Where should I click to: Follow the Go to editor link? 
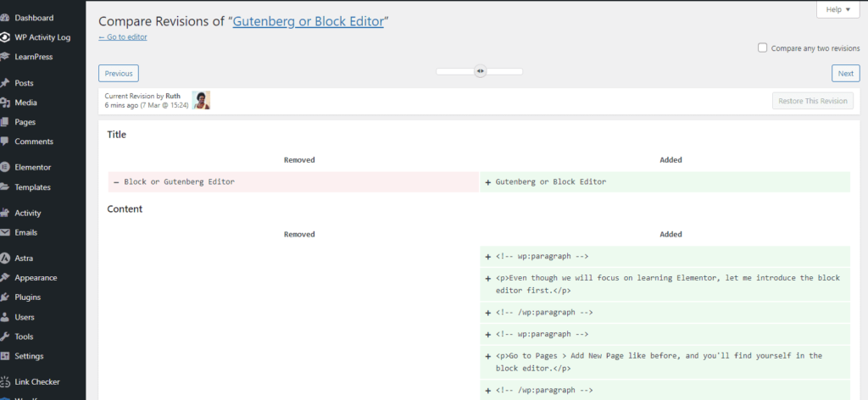point(122,37)
